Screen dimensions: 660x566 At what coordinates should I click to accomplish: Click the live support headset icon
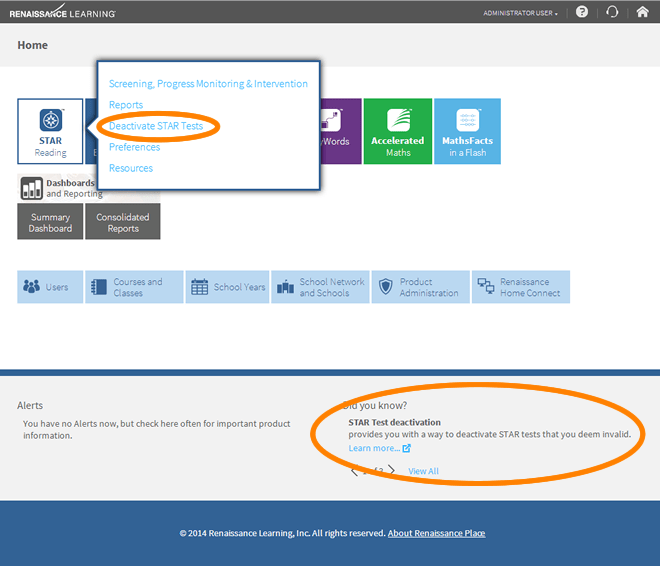pos(612,12)
